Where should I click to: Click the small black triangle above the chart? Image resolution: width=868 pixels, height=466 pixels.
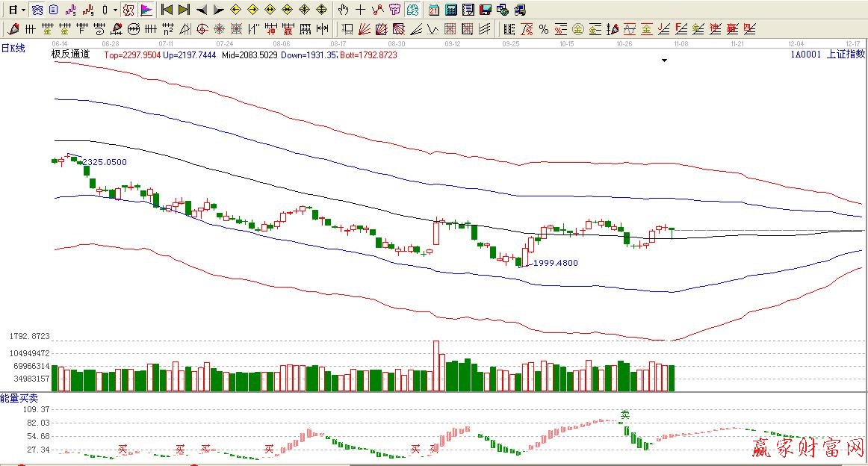(x=664, y=61)
